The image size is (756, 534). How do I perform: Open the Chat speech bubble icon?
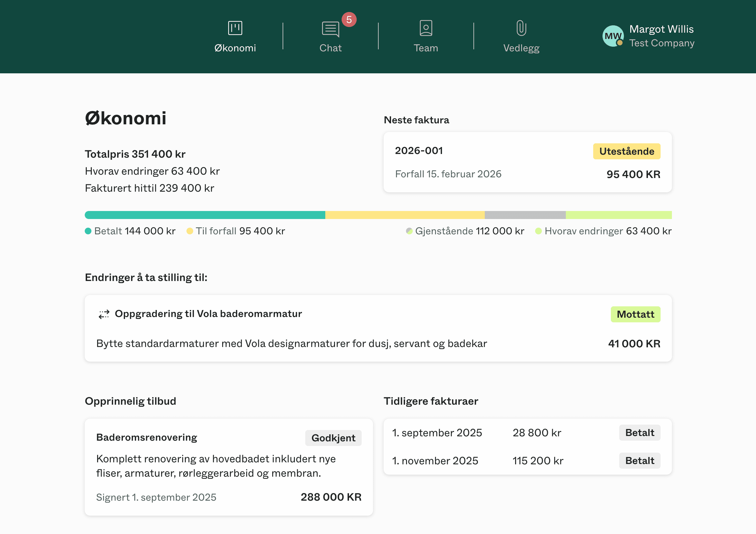pyautogui.click(x=330, y=29)
